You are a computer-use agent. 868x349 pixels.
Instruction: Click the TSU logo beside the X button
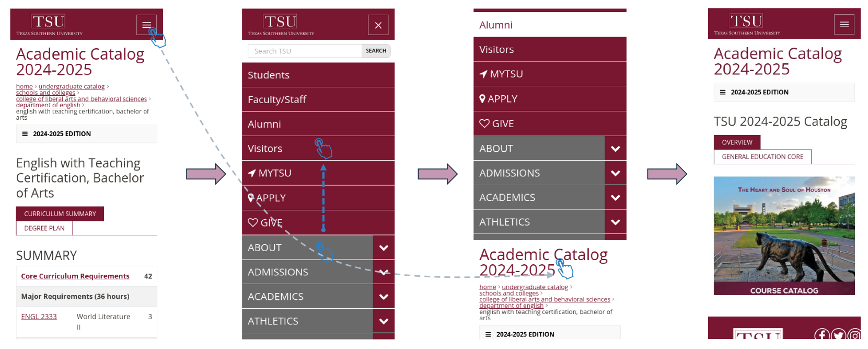pos(281,25)
